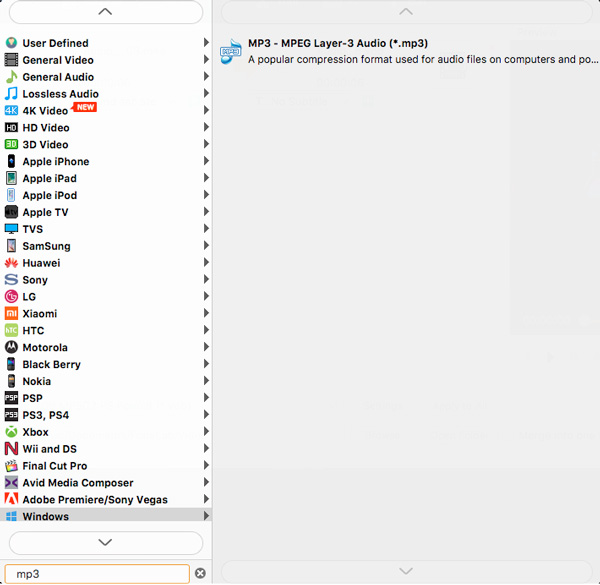Viewport: 600px width, 585px height.
Task: Click the PSP icon
Action: [x=11, y=398]
